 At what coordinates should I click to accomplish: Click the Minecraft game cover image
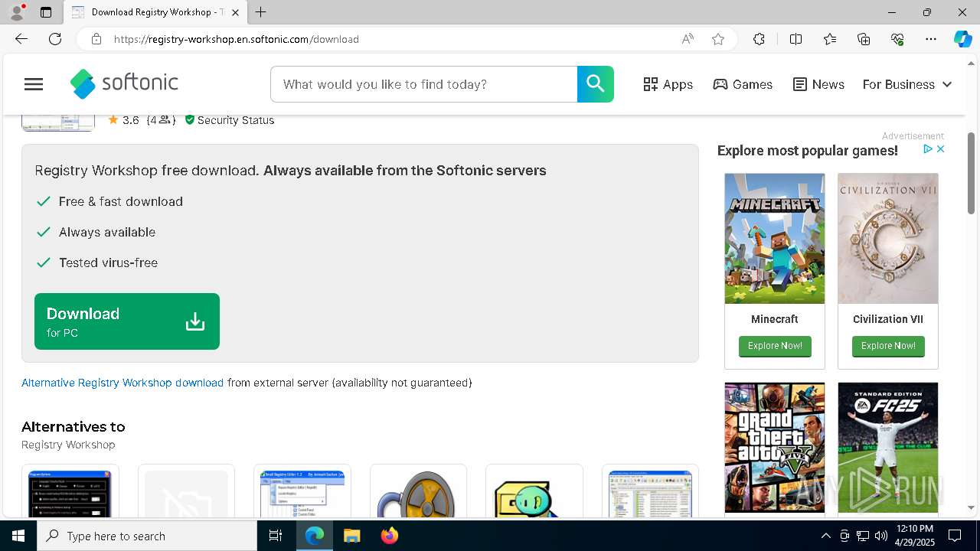tap(775, 238)
